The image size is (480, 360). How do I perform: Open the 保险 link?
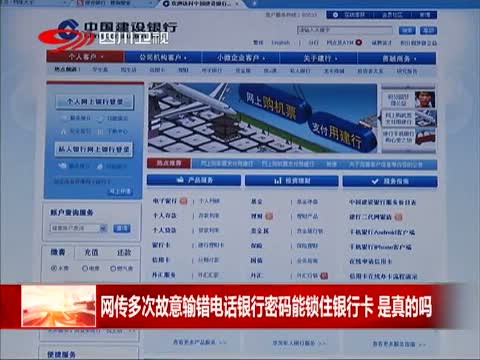256,246
